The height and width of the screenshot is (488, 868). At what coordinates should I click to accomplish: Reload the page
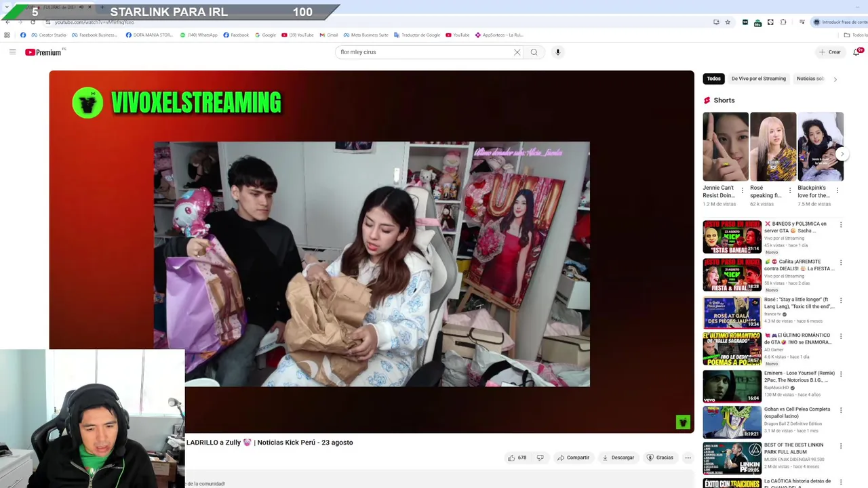[x=33, y=22]
